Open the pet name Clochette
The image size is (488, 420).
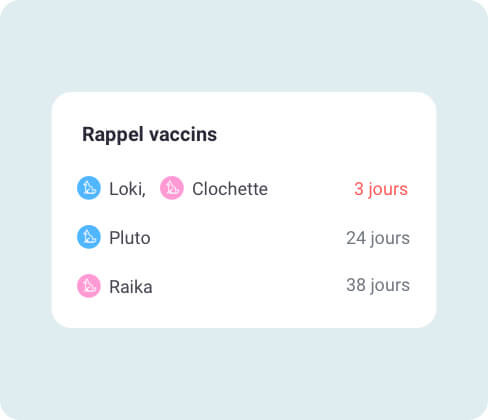point(230,189)
